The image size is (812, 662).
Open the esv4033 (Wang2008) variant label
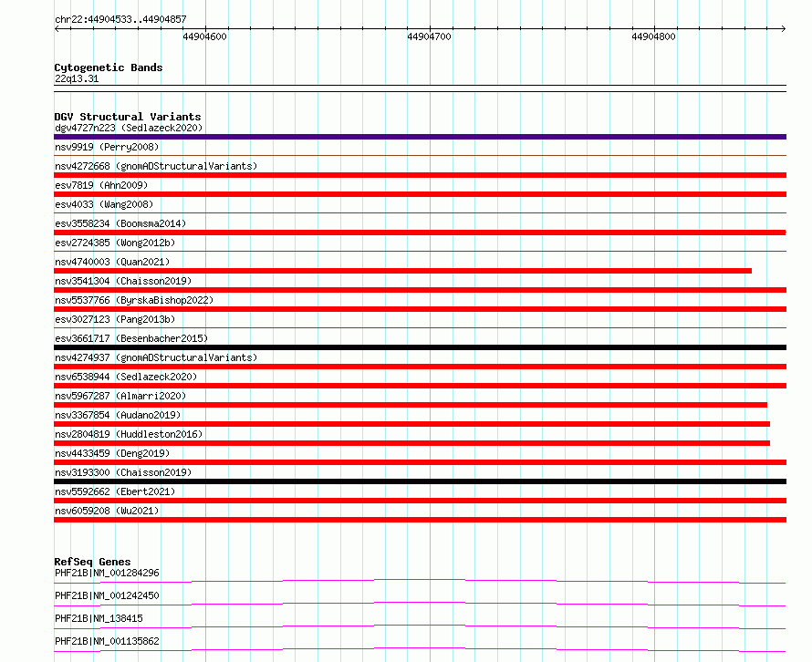coord(104,204)
